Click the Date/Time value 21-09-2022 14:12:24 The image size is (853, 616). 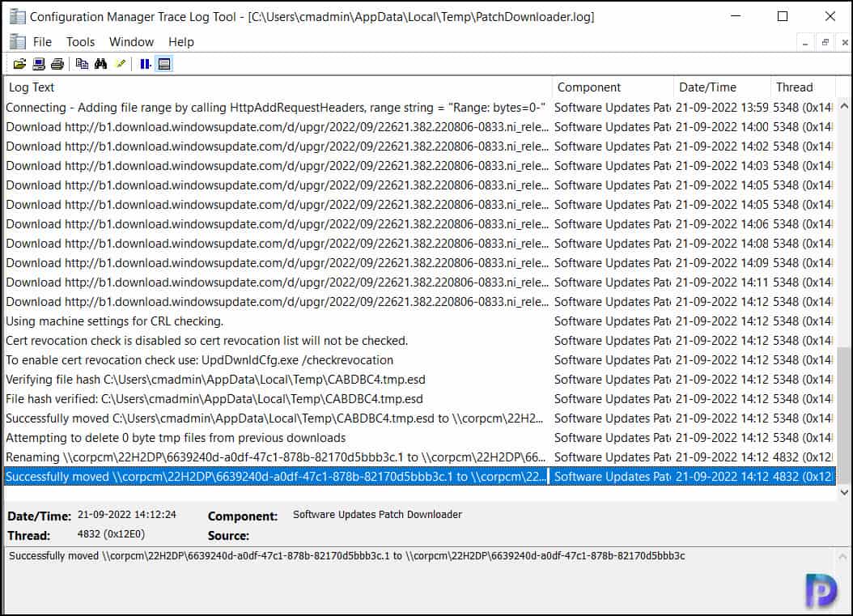[127, 515]
